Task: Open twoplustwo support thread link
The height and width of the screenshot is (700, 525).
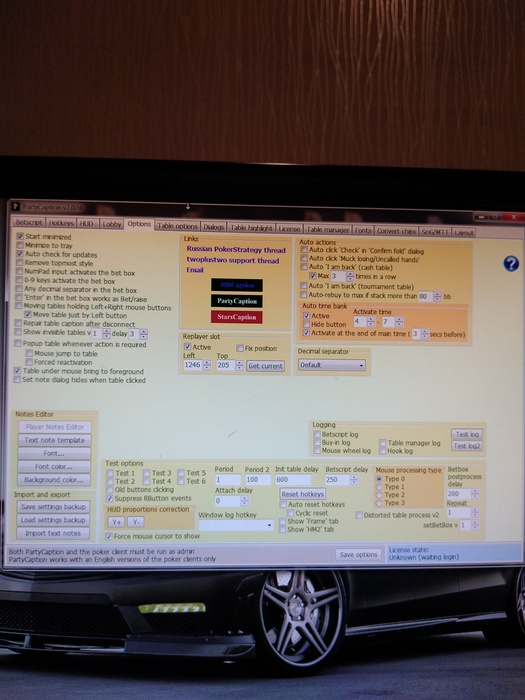Action: [233, 260]
